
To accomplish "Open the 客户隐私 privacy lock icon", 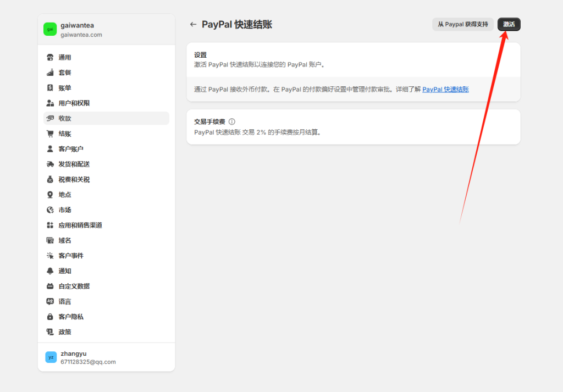I will click(x=49, y=316).
